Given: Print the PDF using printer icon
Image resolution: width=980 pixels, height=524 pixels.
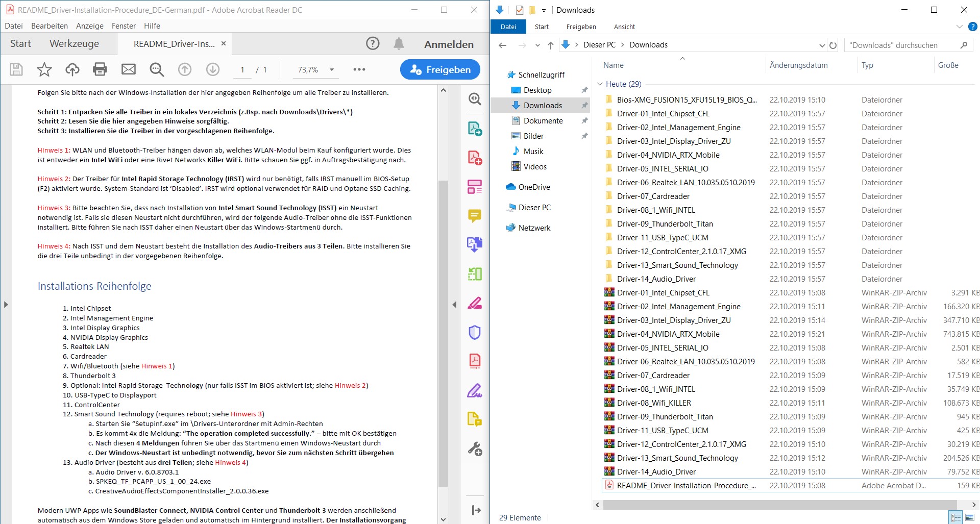Looking at the screenshot, I should click(100, 69).
